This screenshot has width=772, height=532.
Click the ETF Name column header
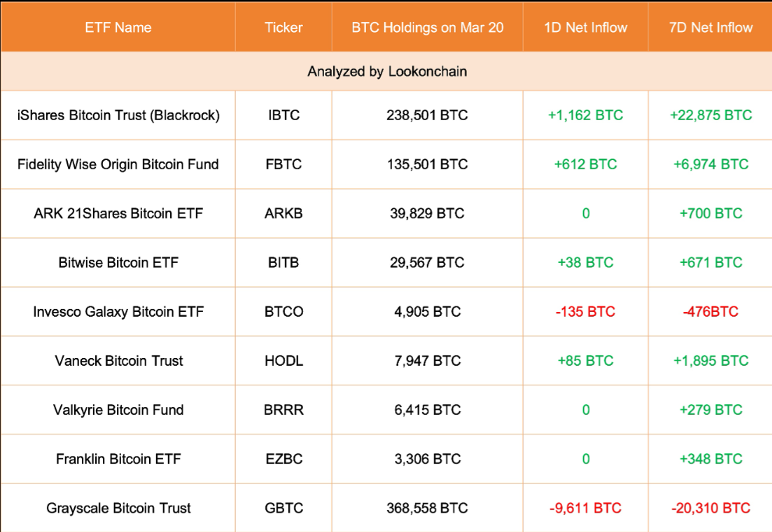118,27
